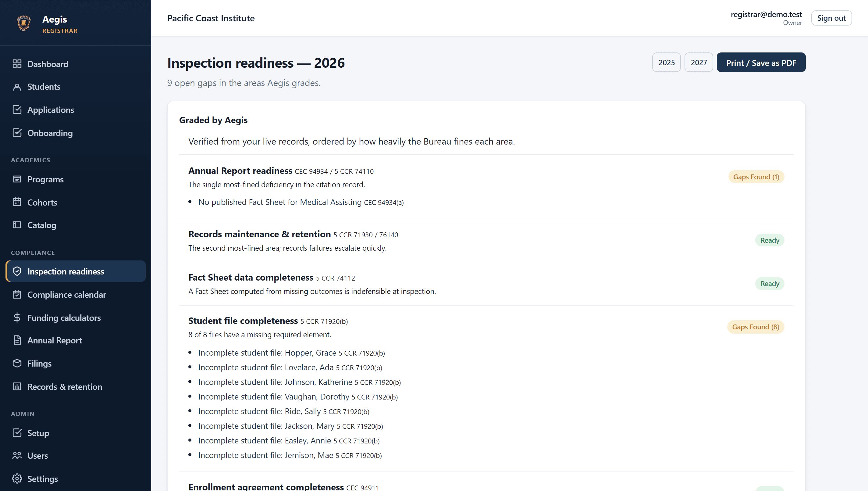
Task: Click Print / Save as PDF
Action: pos(761,63)
